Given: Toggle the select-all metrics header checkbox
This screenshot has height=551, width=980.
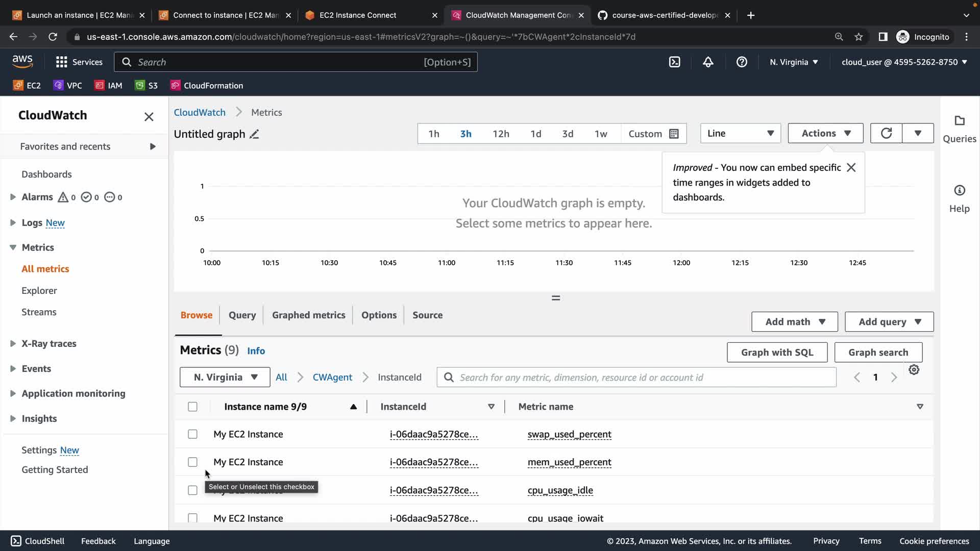Looking at the screenshot, I should click(192, 407).
